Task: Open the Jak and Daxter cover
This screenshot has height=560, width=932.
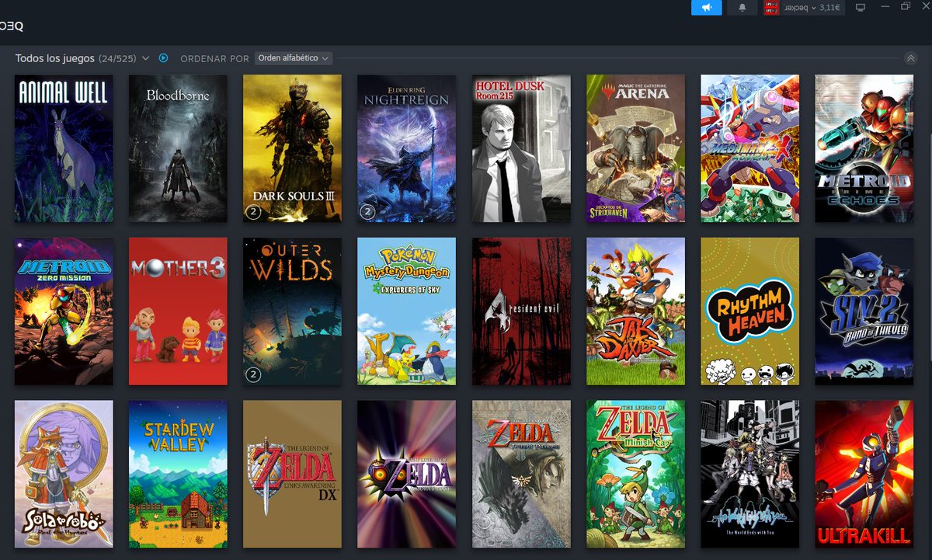Action: (635, 311)
